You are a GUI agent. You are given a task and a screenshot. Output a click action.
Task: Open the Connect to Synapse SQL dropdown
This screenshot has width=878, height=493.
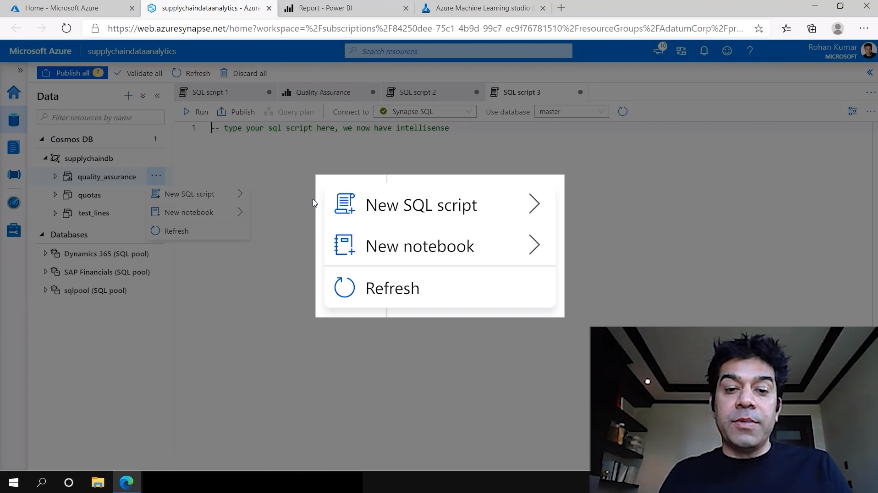427,112
